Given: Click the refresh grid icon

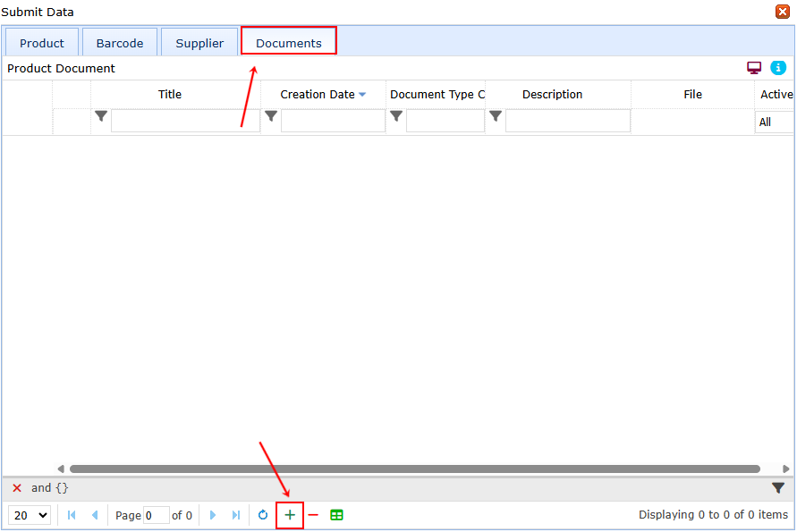Looking at the screenshot, I should pyautogui.click(x=263, y=514).
